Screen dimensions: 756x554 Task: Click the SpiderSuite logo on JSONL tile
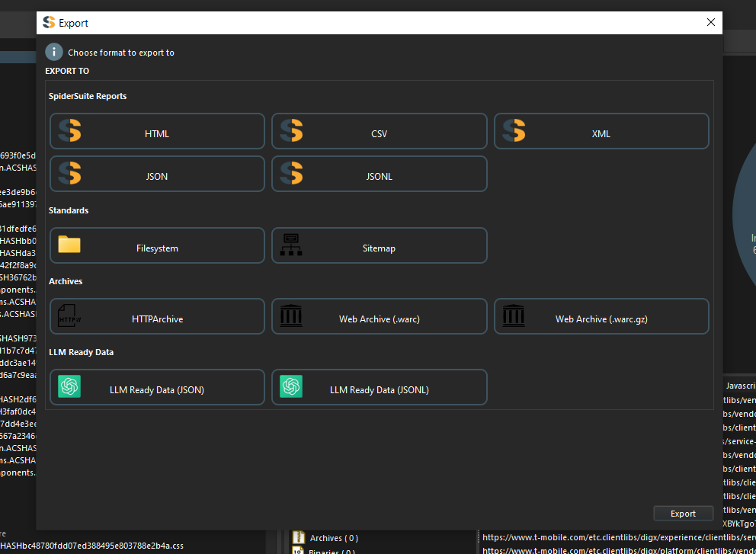pyautogui.click(x=291, y=173)
